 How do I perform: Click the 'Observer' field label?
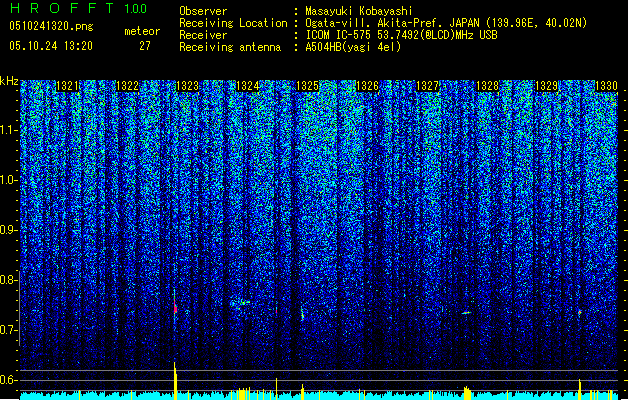click(203, 11)
